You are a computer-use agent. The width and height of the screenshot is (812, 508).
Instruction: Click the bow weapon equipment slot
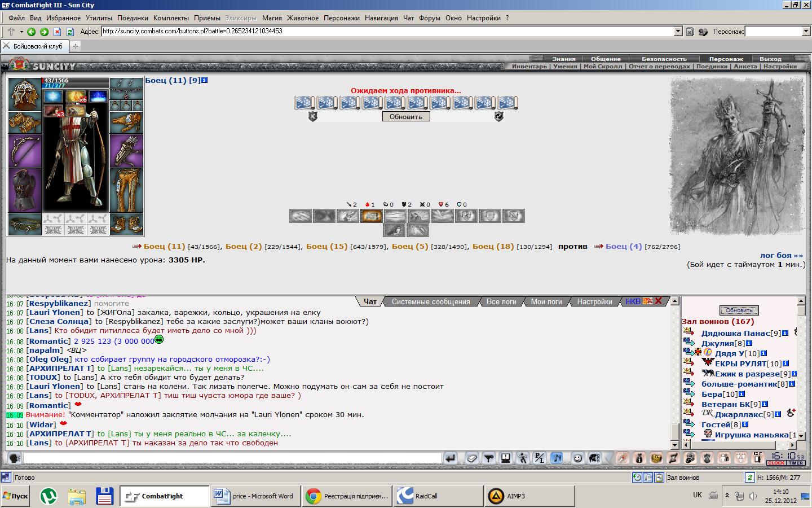tap(25, 151)
